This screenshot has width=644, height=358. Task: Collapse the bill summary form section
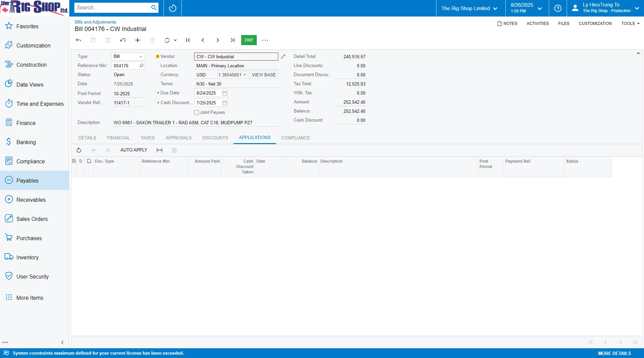point(638,54)
